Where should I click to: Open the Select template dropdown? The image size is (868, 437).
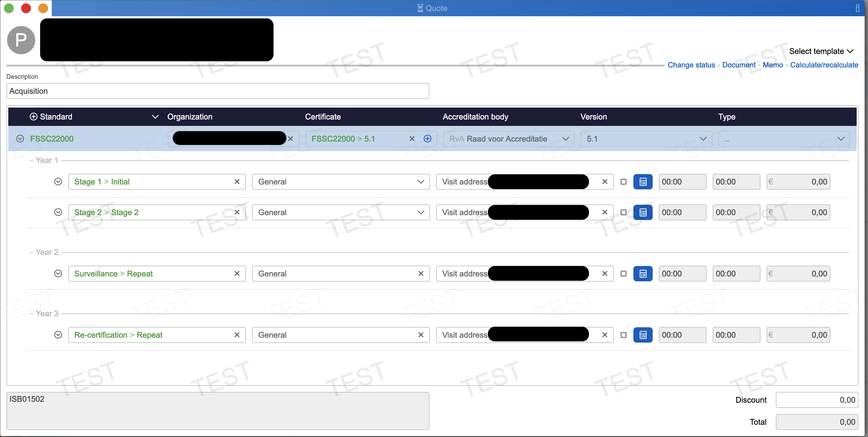coord(821,51)
